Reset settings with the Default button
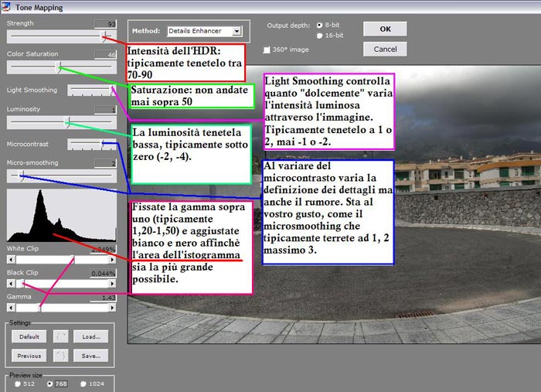The height and width of the screenshot is (392, 541). (x=29, y=336)
